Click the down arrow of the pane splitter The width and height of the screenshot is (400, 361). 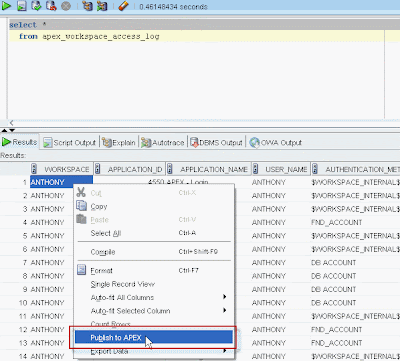coord(12,130)
